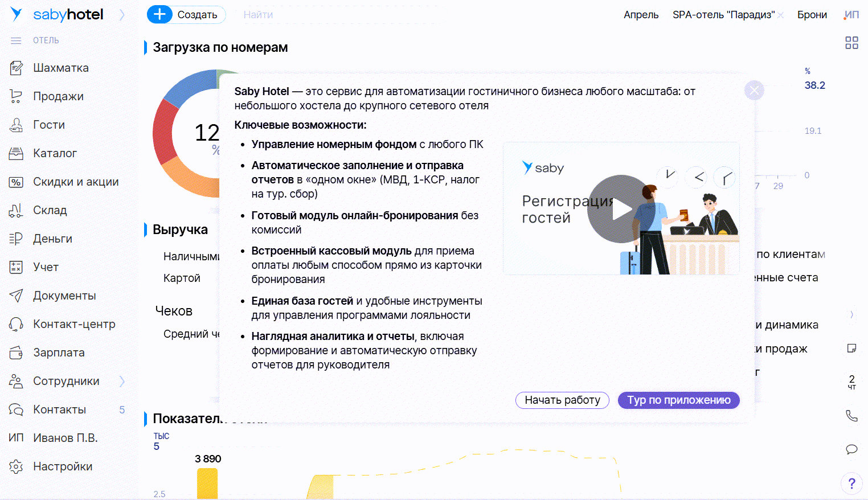868x500 pixels.
Task: Open the Учет calculator icon
Action: 16,267
